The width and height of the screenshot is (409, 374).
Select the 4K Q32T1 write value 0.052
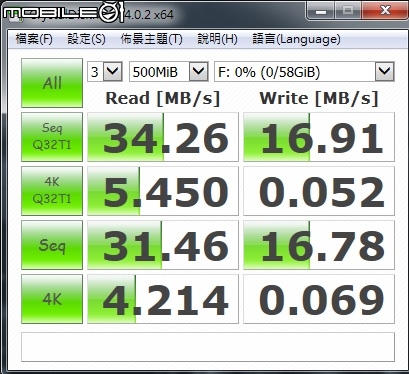[x=319, y=191]
